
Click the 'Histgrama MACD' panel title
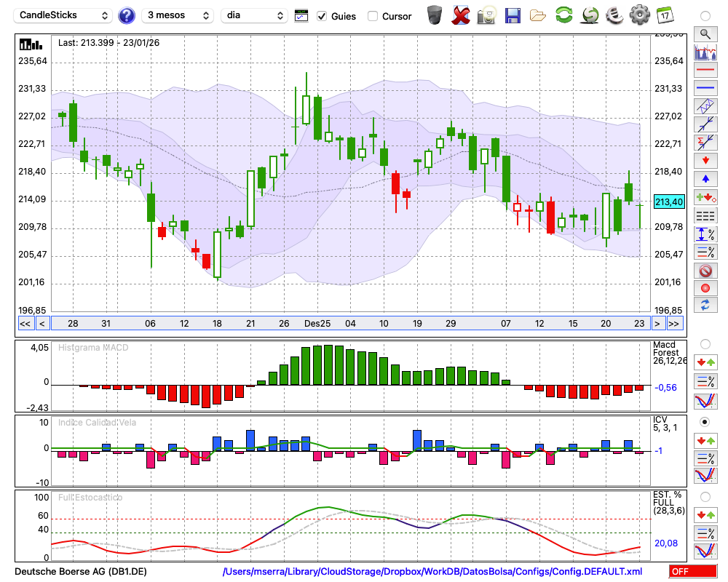pos(93,348)
